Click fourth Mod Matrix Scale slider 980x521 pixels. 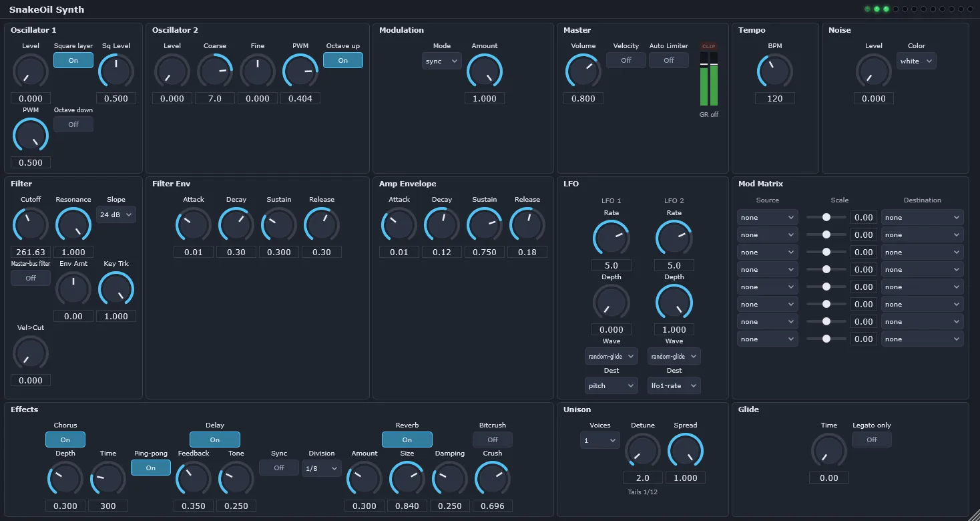click(826, 269)
